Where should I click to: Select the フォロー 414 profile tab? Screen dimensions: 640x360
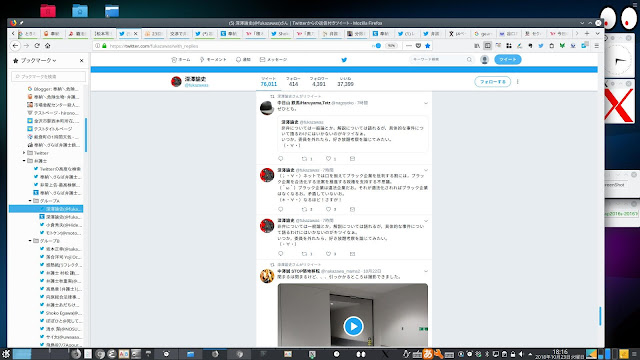tap(293, 82)
